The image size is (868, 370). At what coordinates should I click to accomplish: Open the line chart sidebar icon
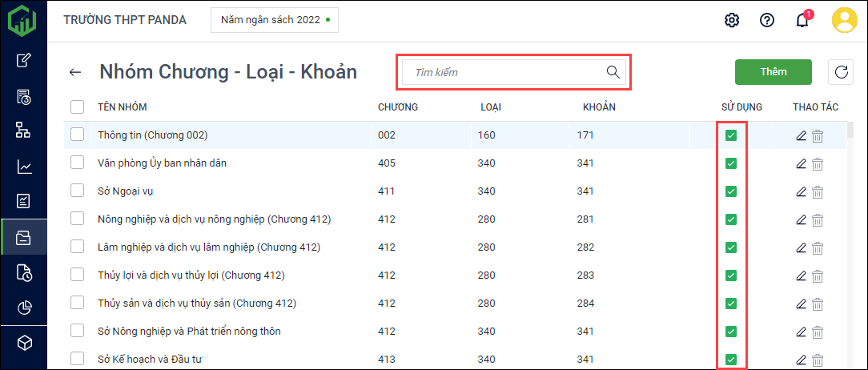pyautogui.click(x=24, y=167)
